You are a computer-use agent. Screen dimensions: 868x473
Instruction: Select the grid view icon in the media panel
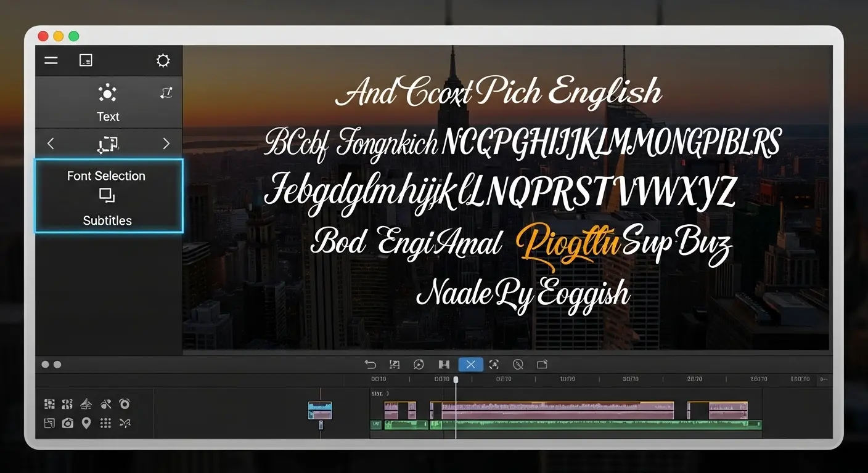click(105, 424)
